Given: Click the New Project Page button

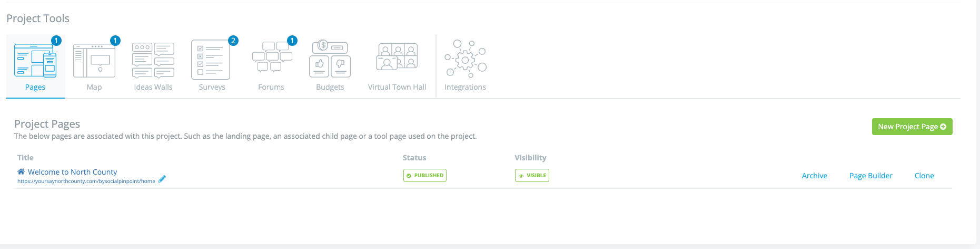Looking at the screenshot, I should (x=912, y=127).
